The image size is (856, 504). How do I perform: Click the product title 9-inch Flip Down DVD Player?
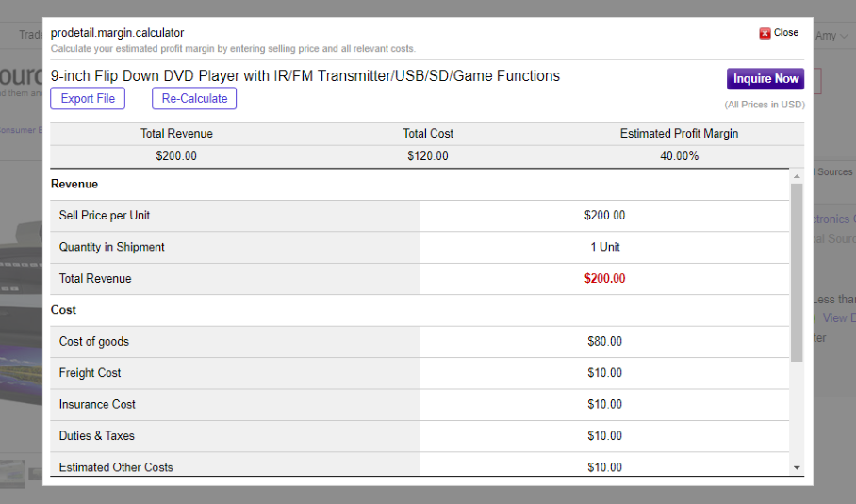305,75
